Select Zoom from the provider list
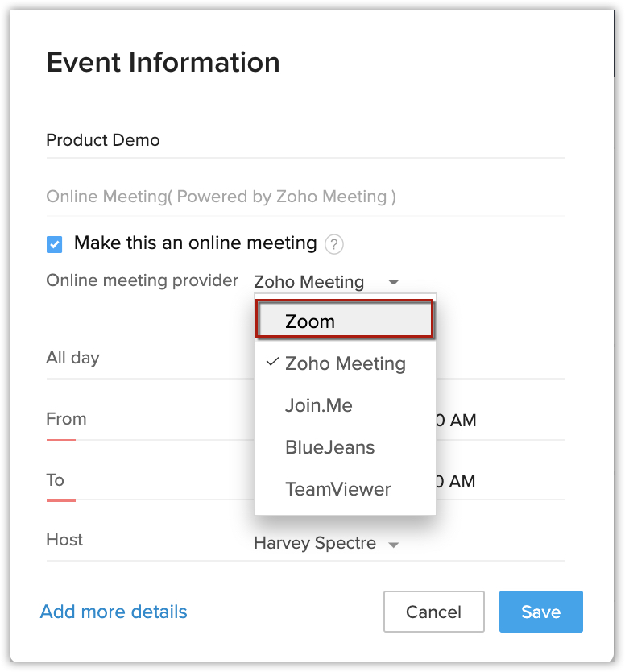The width and height of the screenshot is (625, 672). tap(345, 321)
